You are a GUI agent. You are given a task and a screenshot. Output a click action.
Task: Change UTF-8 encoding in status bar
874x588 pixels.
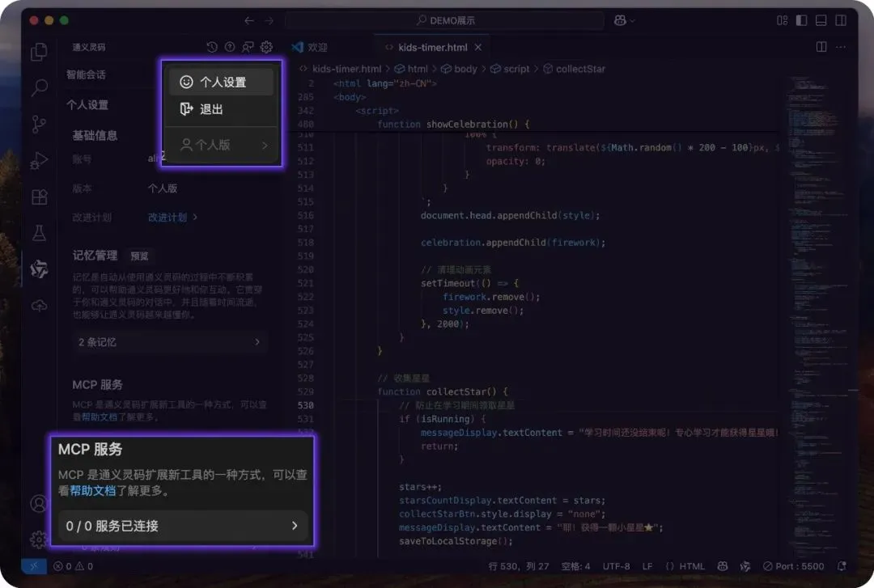click(x=616, y=566)
